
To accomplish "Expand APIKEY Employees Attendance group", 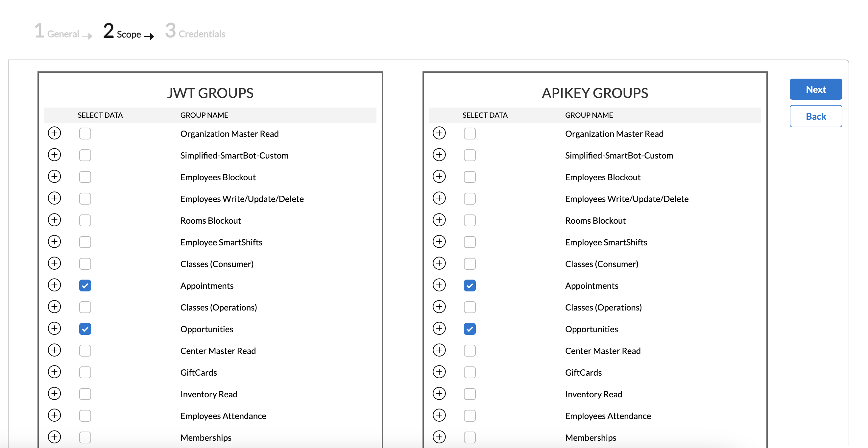I will (439, 415).
